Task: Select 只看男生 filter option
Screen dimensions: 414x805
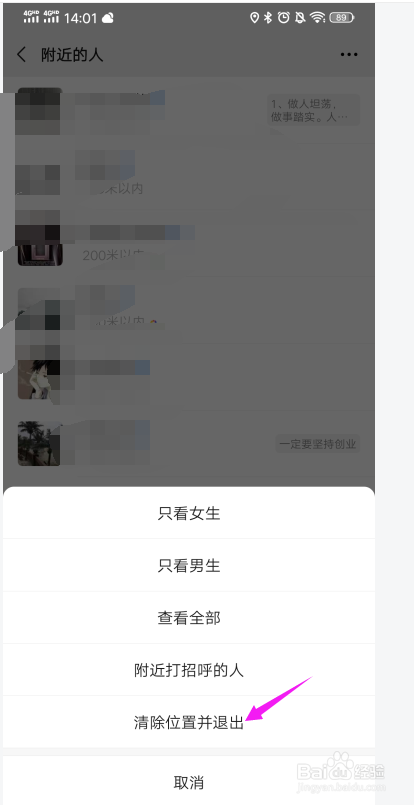Action: [x=189, y=565]
